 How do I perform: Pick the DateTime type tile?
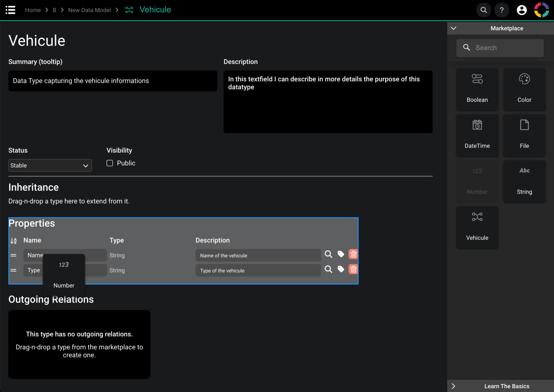477,135
